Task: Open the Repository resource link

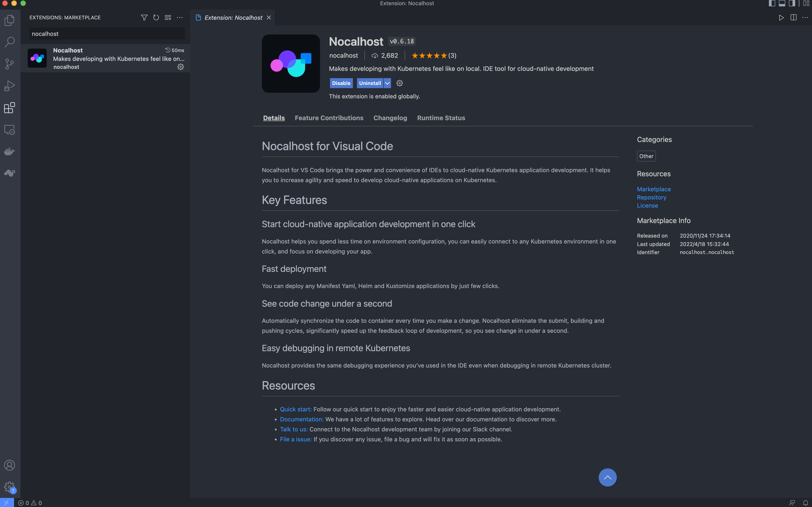Action: (652, 197)
